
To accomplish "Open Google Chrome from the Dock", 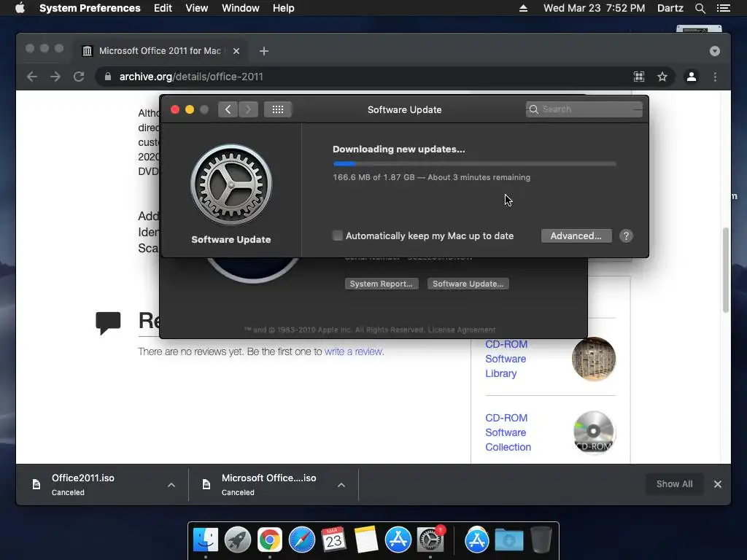I will [270, 540].
